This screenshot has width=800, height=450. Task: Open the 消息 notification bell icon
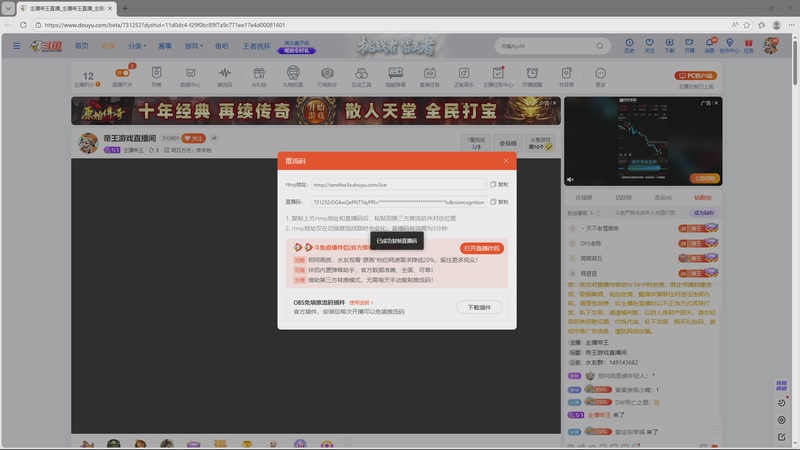tap(710, 45)
